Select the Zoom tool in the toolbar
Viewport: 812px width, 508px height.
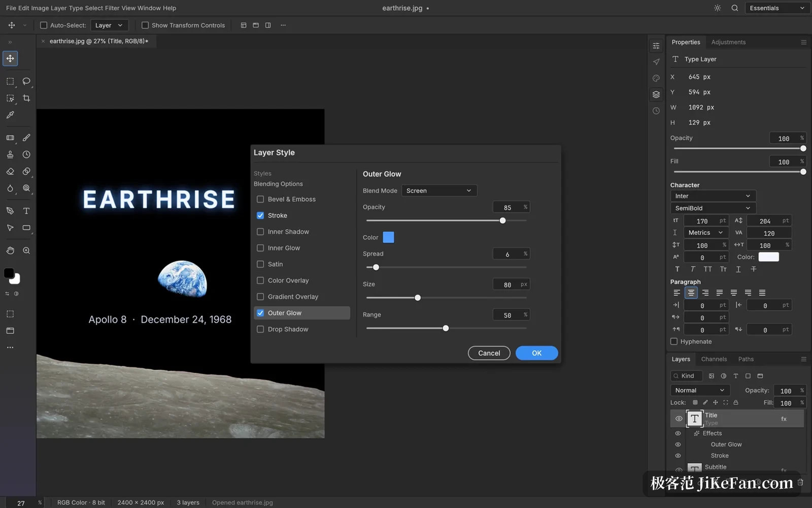26,250
